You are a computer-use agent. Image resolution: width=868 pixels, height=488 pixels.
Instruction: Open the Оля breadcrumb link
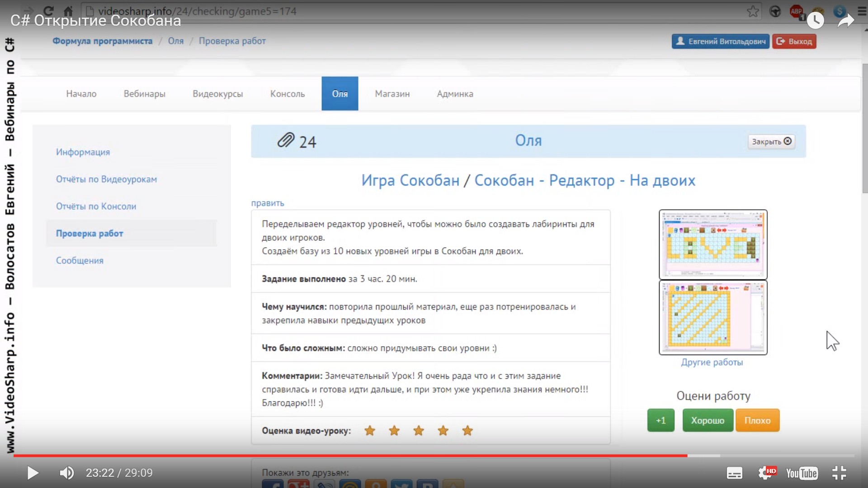(x=176, y=41)
